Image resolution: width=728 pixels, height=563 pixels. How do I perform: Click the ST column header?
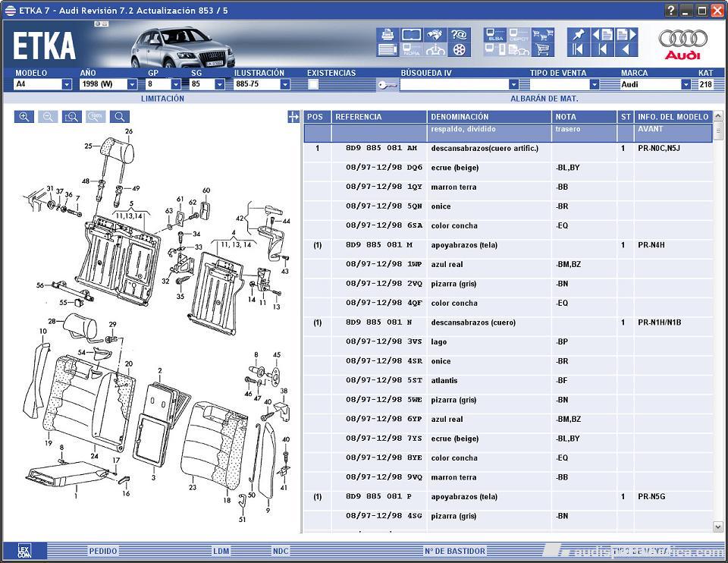pos(626,117)
